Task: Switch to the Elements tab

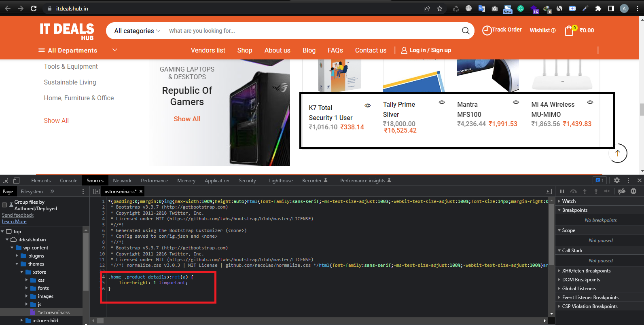Action: (41, 181)
